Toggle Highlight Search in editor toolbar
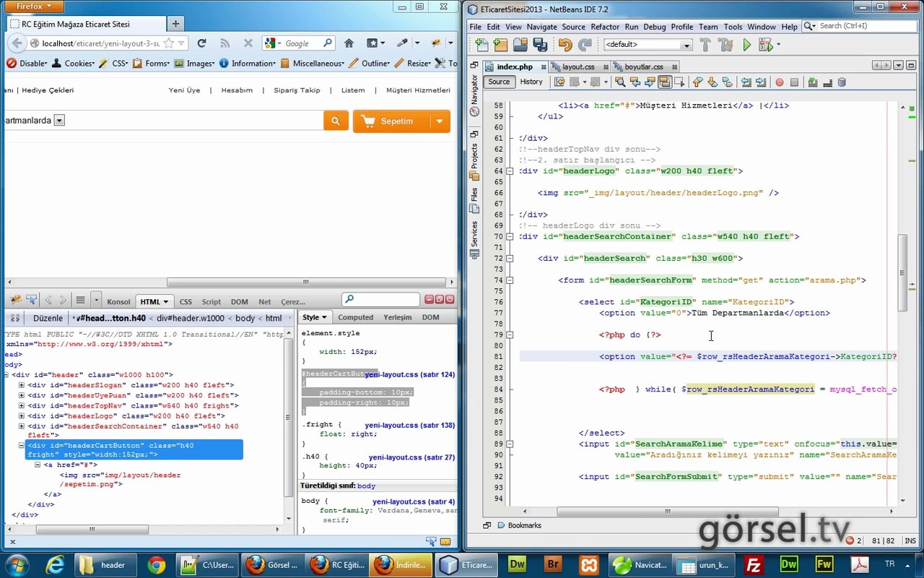Image resolution: width=924 pixels, height=578 pixels. click(x=665, y=82)
